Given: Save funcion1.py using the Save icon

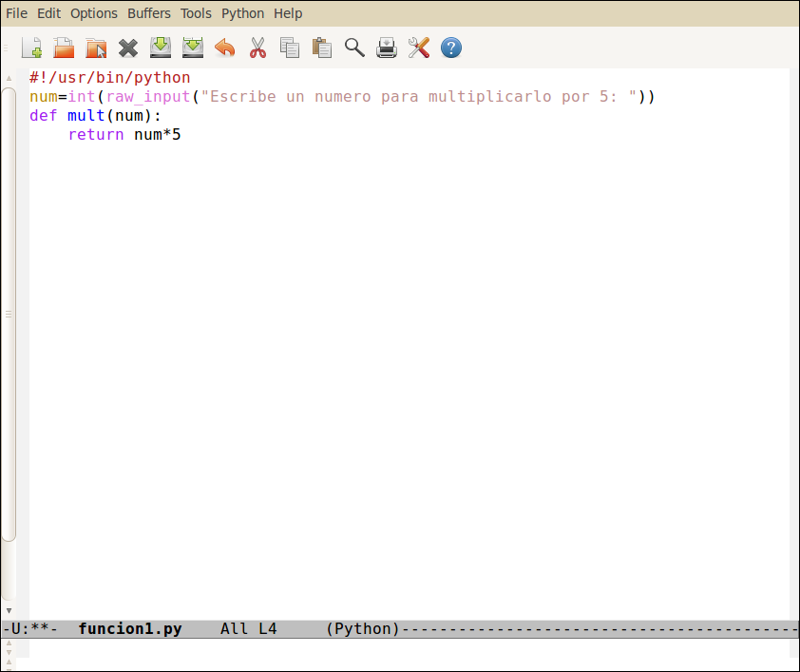Looking at the screenshot, I should 161,47.
